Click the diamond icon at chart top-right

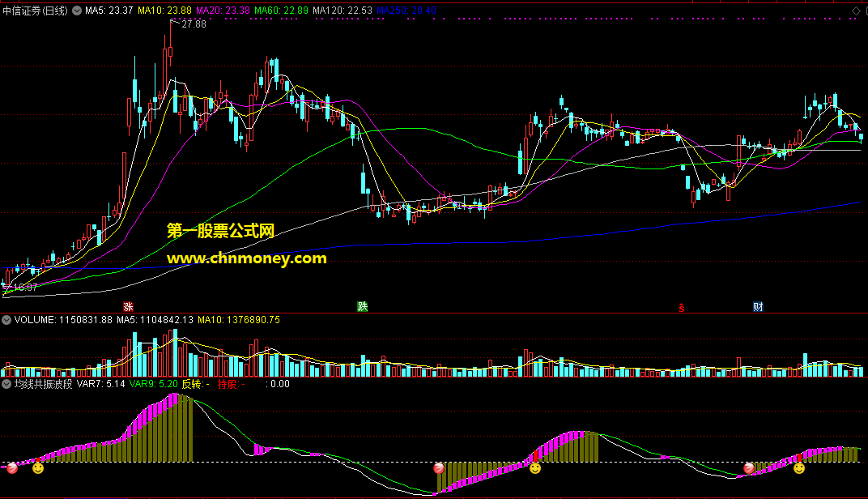(x=856, y=11)
